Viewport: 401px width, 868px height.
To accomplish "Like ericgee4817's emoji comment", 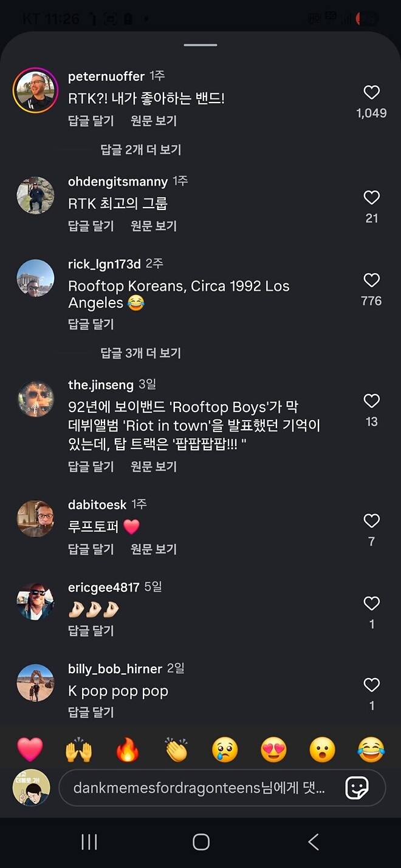I will click(x=372, y=603).
